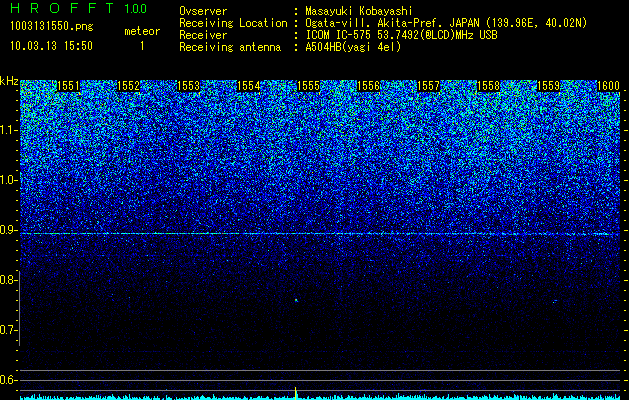Click the 1600 time marker
The image size is (629, 400).
[x=609, y=86]
